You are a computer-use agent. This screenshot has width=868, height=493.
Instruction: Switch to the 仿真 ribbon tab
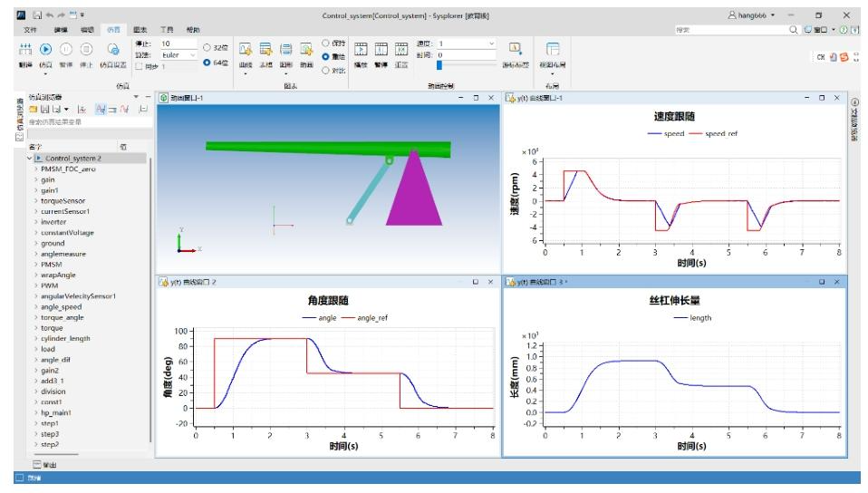[113, 30]
